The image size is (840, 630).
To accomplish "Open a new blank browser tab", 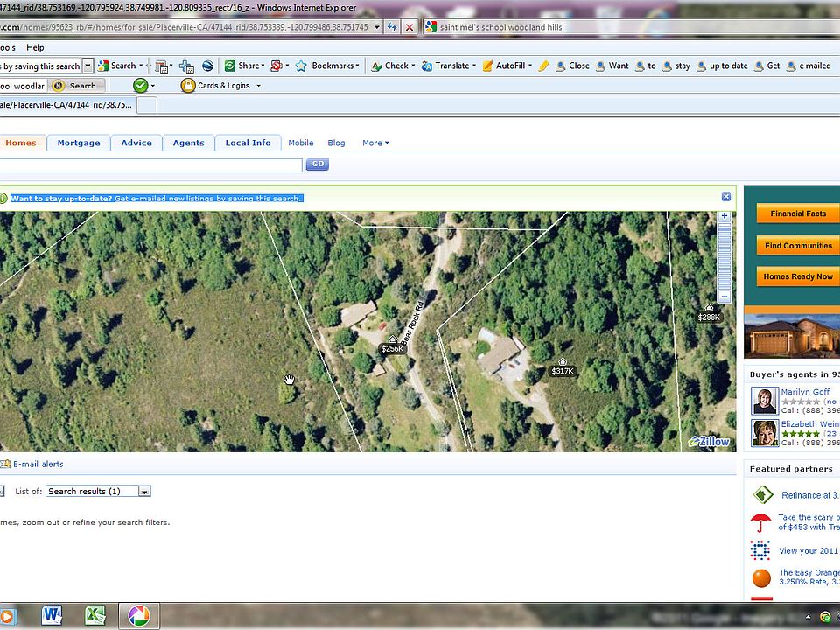I will click(147, 106).
